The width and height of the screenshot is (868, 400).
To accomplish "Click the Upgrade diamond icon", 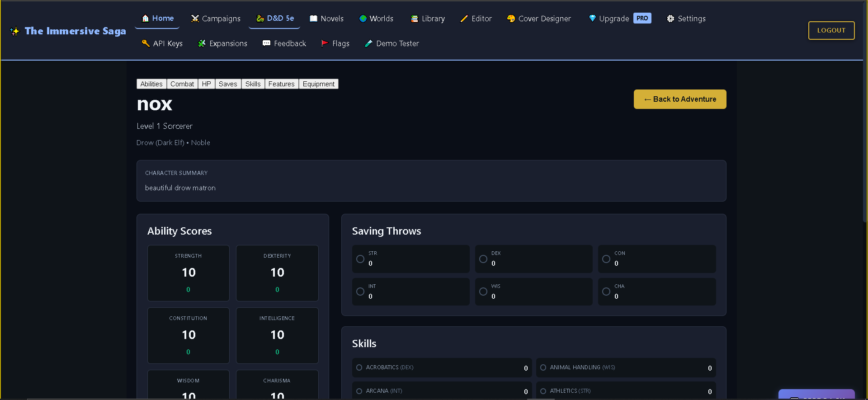I will click(592, 19).
